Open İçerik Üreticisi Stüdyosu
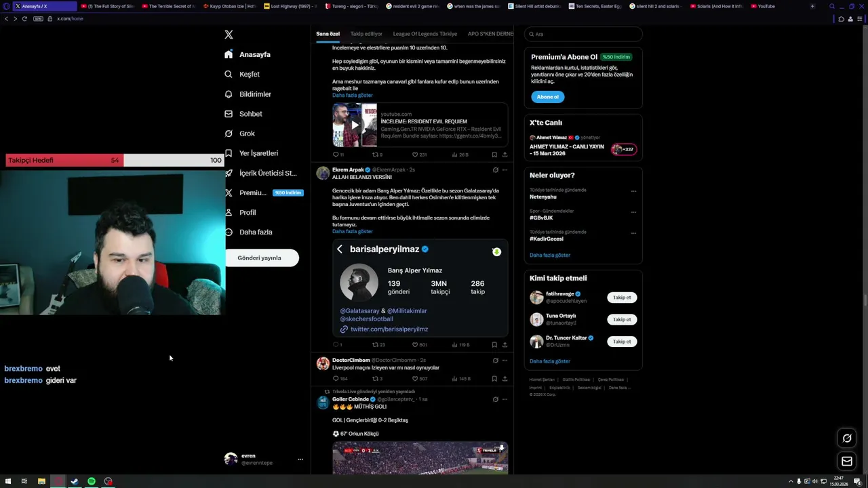 tap(261, 173)
